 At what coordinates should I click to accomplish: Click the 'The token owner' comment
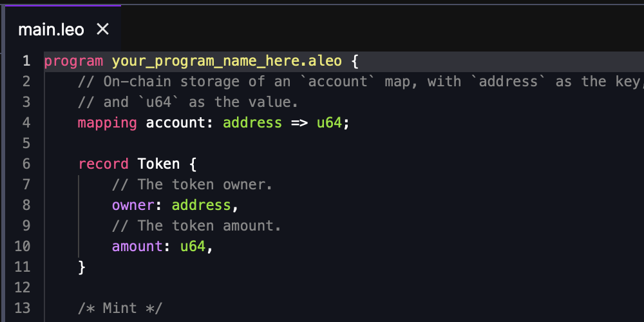click(192, 184)
